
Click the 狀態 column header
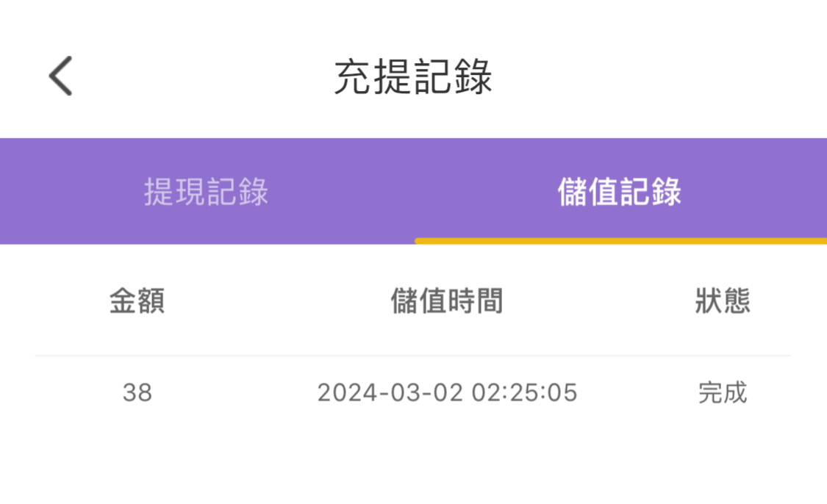pyautogui.click(x=723, y=301)
